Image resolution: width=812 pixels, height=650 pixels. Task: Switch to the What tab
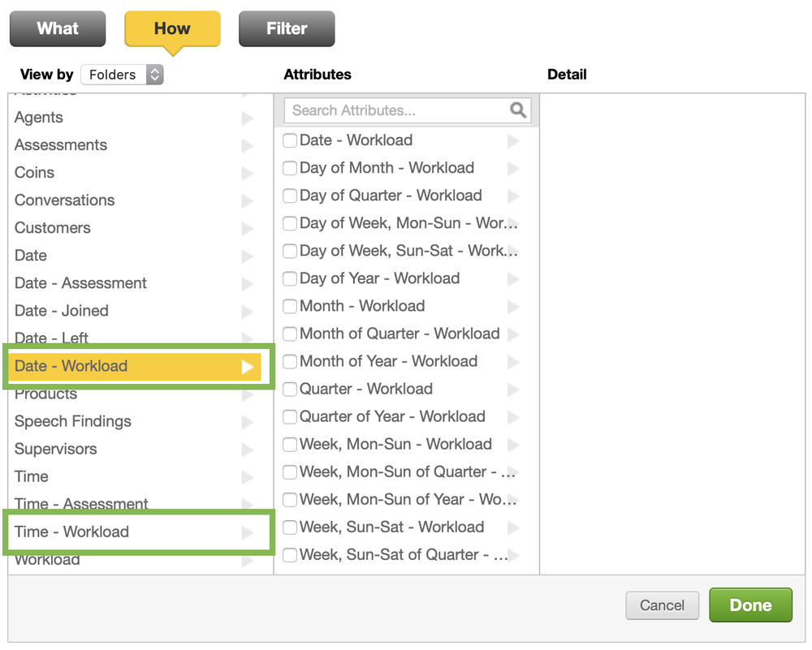(x=57, y=28)
